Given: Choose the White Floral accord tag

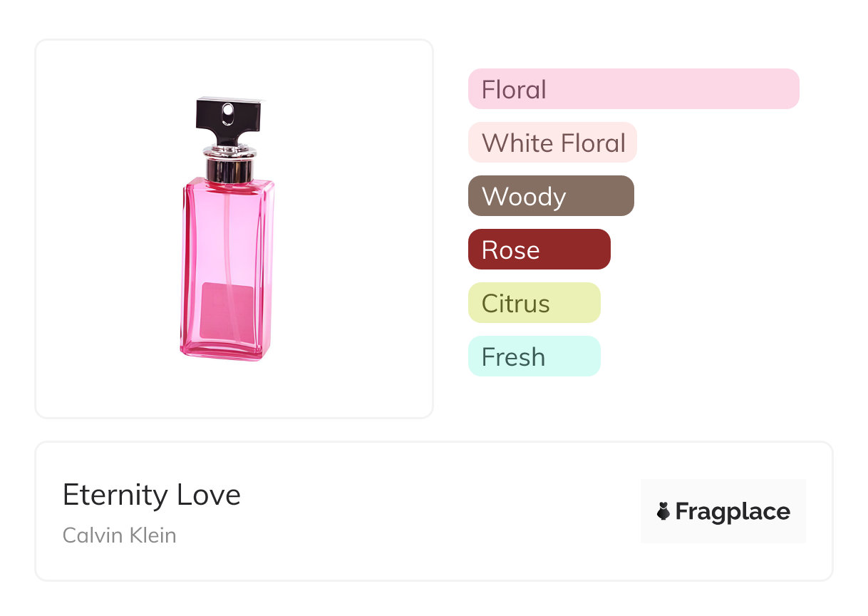Looking at the screenshot, I should [552, 143].
